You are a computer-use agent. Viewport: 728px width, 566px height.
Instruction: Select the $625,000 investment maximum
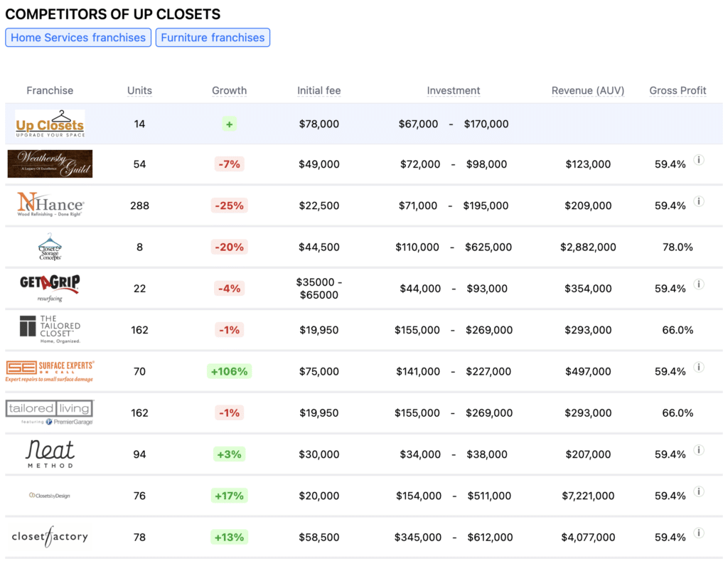point(488,247)
